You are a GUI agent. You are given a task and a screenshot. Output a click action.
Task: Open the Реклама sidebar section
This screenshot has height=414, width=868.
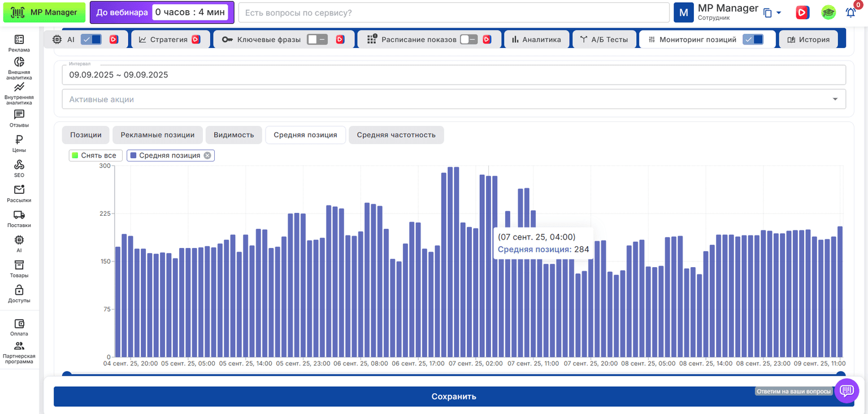click(x=19, y=43)
